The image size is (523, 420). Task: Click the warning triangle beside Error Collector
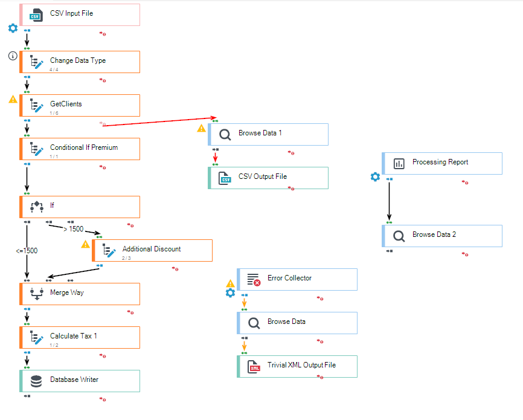point(231,283)
